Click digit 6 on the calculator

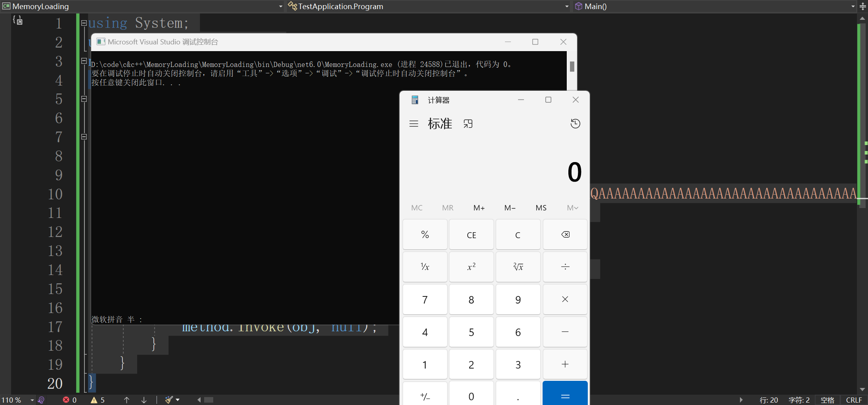(x=518, y=332)
